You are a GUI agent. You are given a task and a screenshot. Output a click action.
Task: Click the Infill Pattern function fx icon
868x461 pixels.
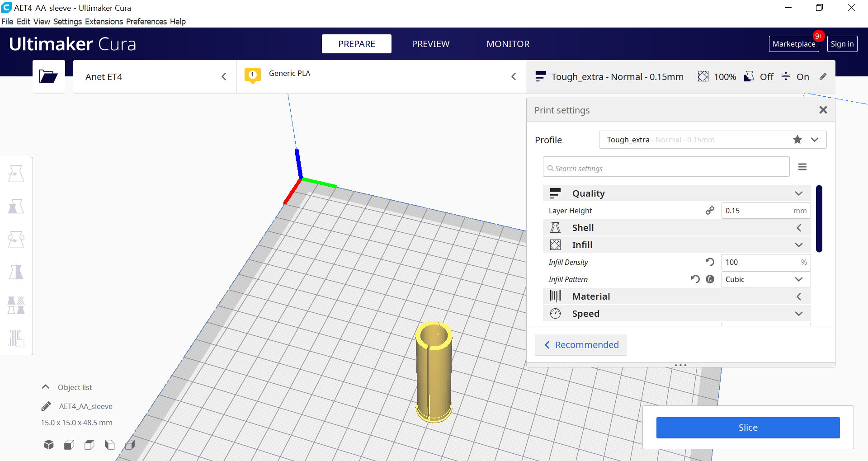710,279
